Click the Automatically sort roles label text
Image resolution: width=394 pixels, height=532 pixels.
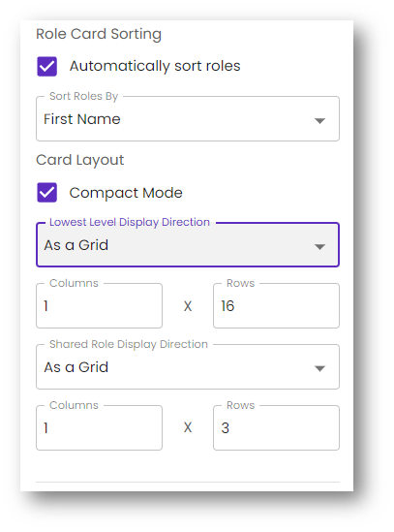click(x=155, y=66)
